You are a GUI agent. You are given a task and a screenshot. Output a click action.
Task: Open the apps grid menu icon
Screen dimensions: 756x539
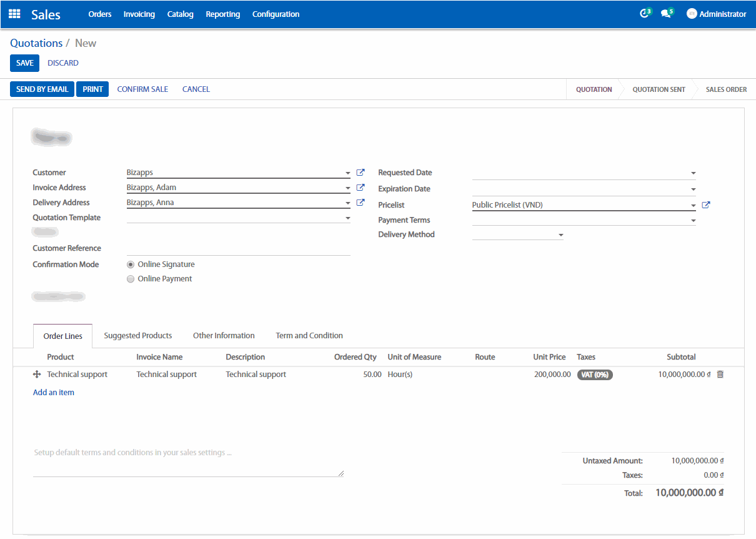pyautogui.click(x=14, y=14)
